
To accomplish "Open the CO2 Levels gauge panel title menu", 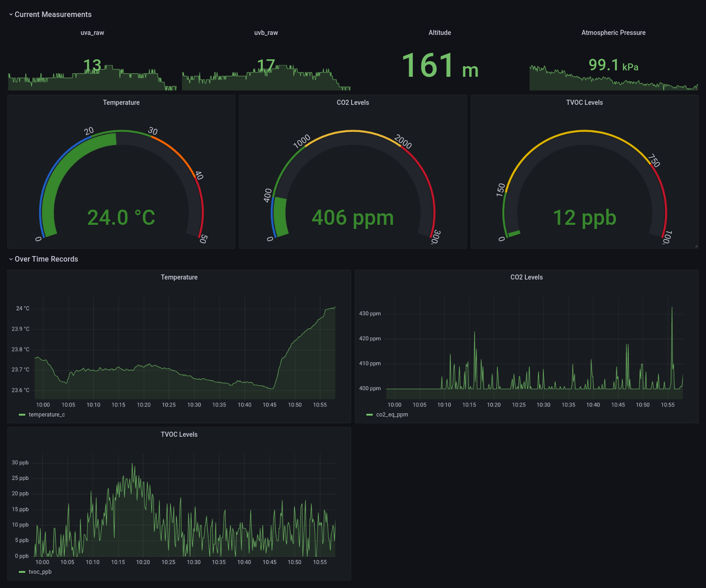I will pyautogui.click(x=353, y=103).
